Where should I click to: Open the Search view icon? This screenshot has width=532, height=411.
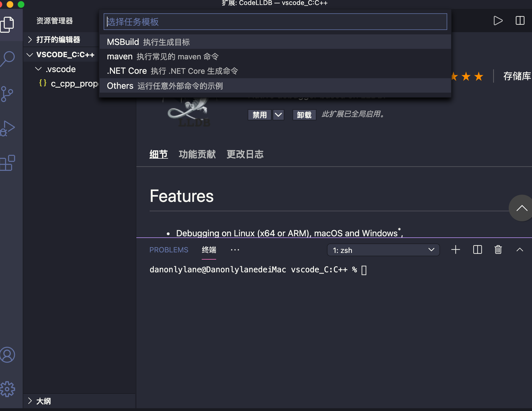point(8,58)
